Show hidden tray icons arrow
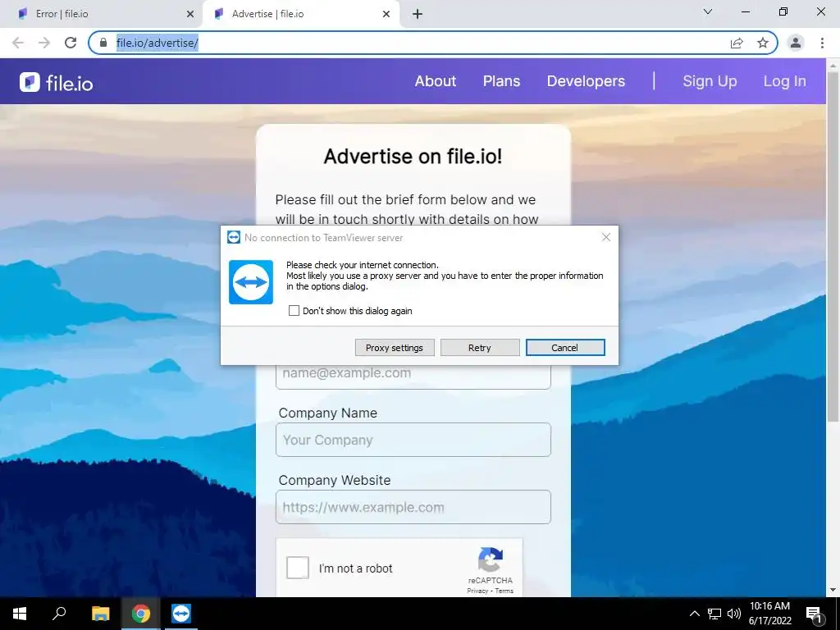 [x=694, y=614]
